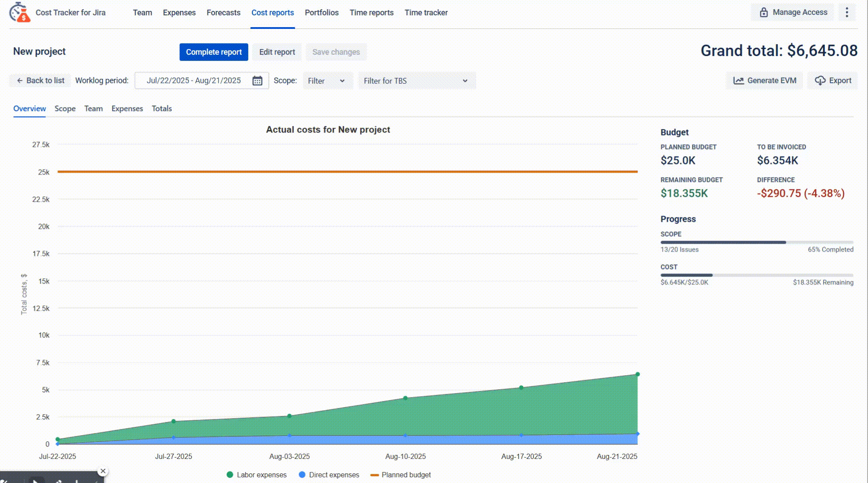Image resolution: width=868 pixels, height=483 pixels.
Task: Toggle Direct expenses legend item
Action: click(x=329, y=475)
